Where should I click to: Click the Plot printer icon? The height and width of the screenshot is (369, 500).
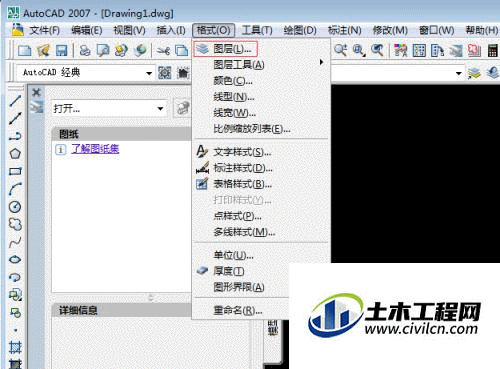coord(85,51)
